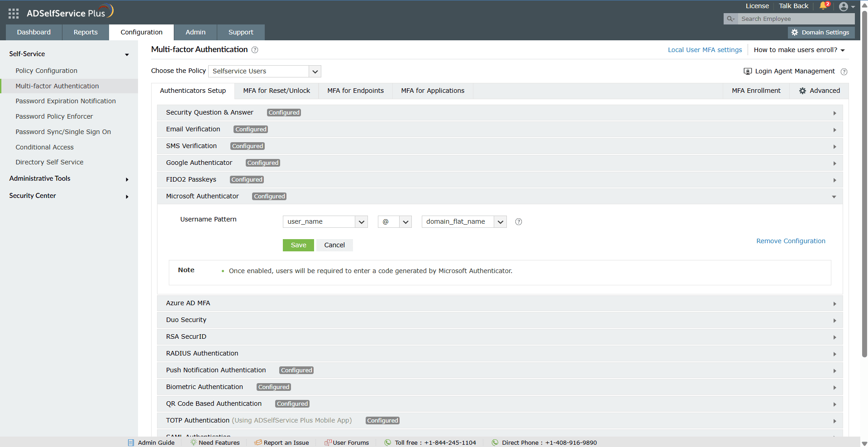Expand the Azure AD MFA row
Image resolution: width=868 pixels, height=447 pixels.
click(500, 303)
